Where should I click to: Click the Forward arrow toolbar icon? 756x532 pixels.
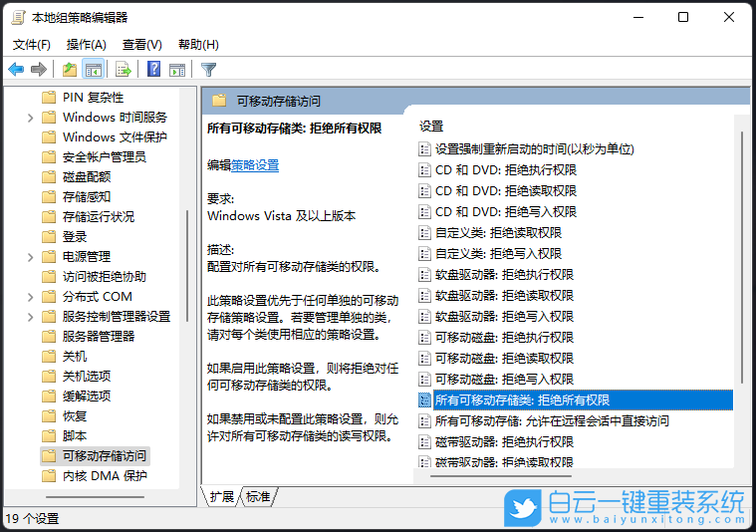(39, 70)
